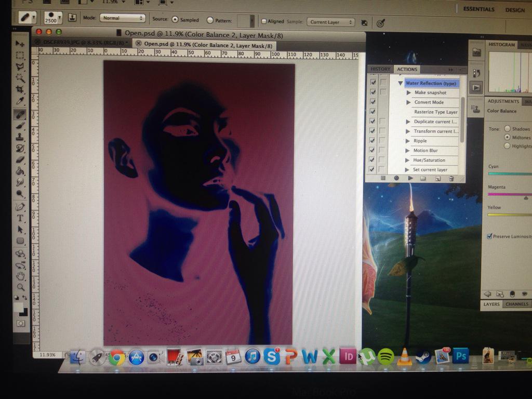Collapse the Water Reflection (type) action

click(x=401, y=83)
